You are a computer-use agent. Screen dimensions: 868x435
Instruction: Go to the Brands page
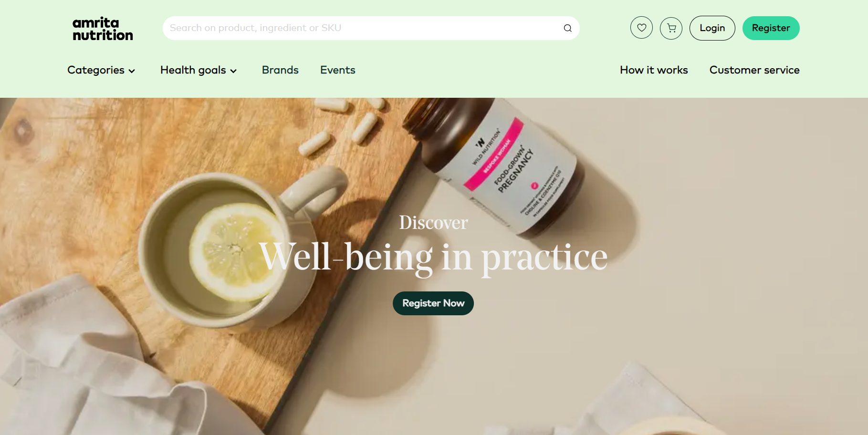pos(280,70)
